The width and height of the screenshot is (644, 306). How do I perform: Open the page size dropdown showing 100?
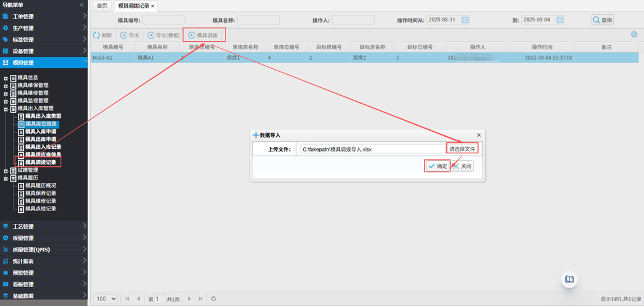coord(105,299)
